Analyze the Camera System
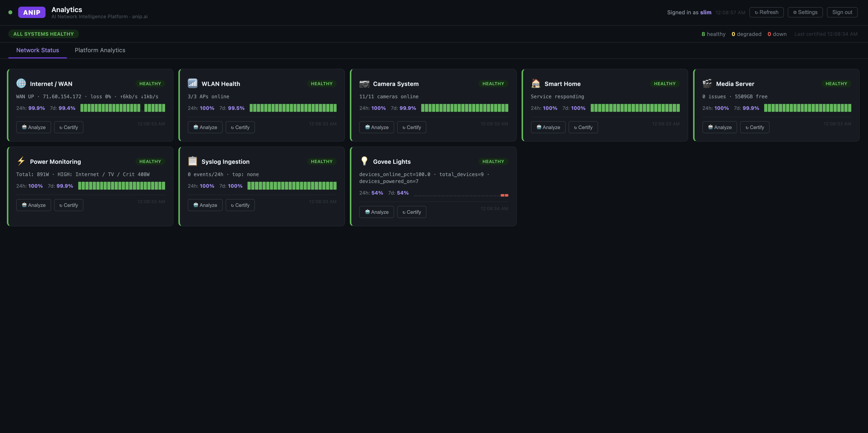868x433 pixels. pyautogui.click(x=377, y=128)
